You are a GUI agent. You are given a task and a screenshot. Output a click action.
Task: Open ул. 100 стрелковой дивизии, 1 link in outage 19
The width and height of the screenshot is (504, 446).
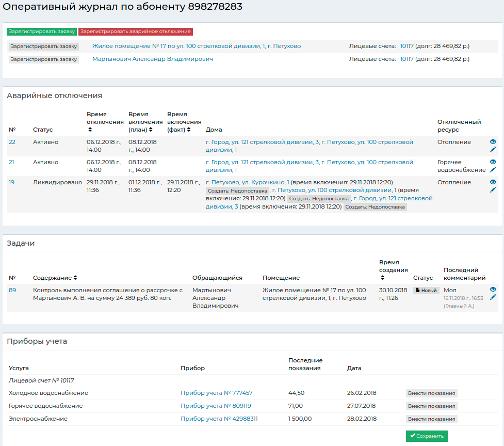pyautogui.click(x=334, y=190)
